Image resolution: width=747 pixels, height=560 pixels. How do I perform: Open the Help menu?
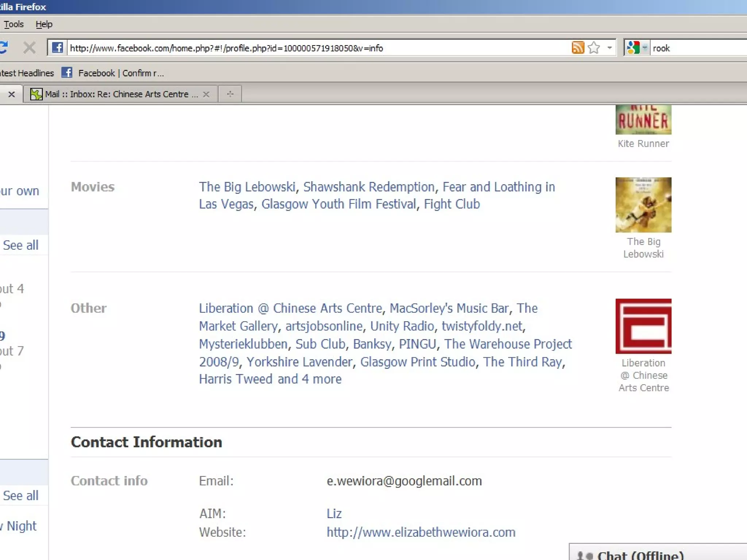(x=44, y=24)
